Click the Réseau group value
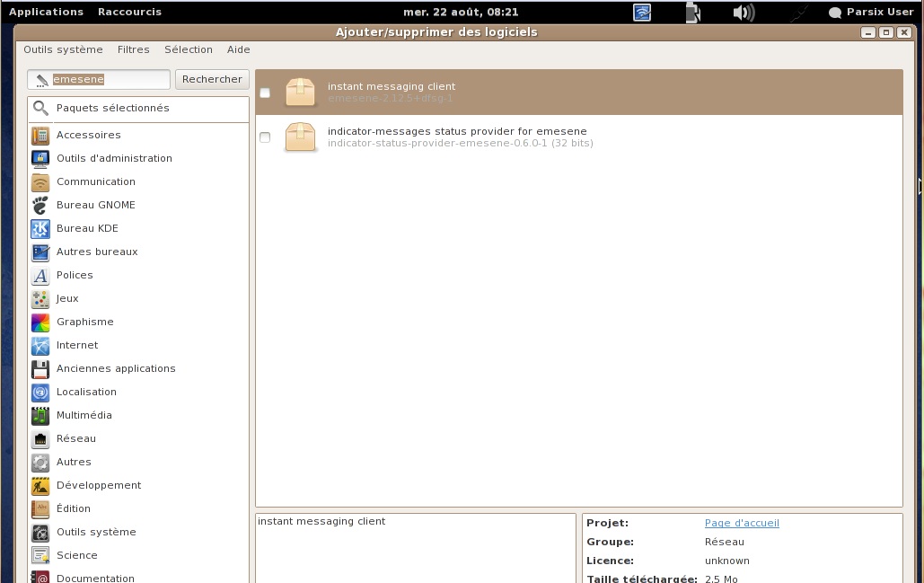 (x=725, y=542)
